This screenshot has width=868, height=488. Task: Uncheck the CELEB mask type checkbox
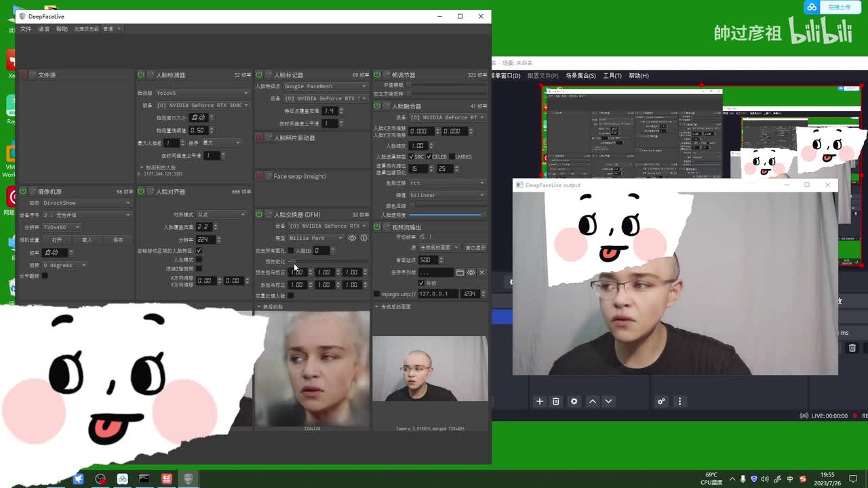(429, 157)
